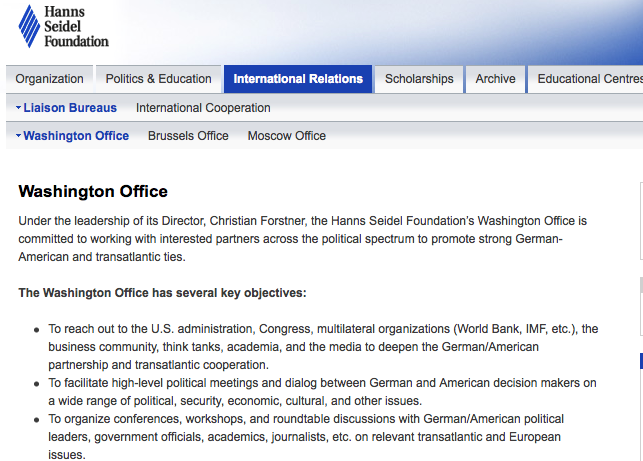This screenshot has width=643, height=461.
Task: Go to the Moscow Office page
Action: pos(287,136)
